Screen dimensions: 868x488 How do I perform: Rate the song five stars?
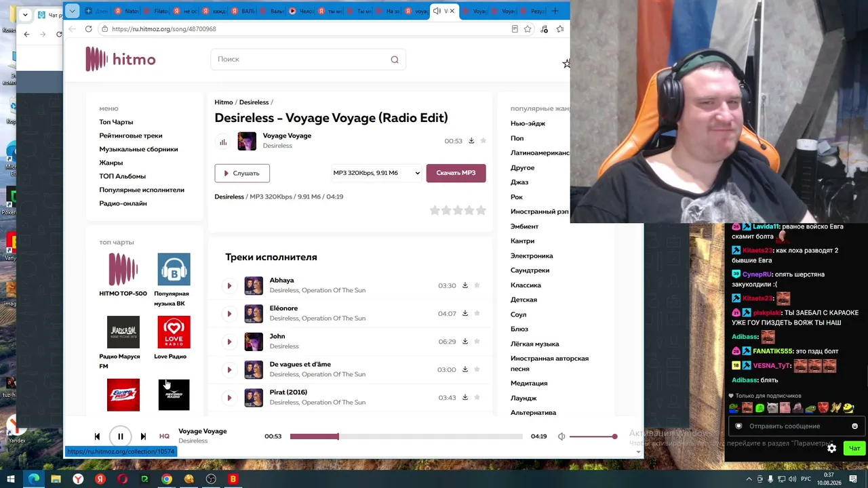pos(481,211)
